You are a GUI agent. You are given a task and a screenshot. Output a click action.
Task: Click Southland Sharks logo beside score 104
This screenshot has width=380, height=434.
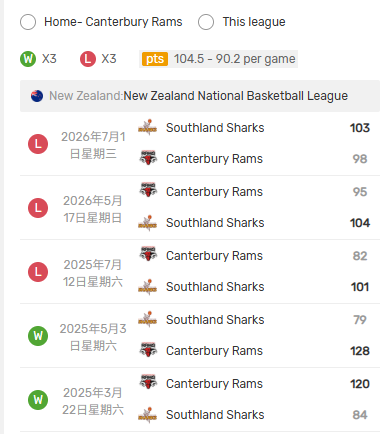coord(148,223)
